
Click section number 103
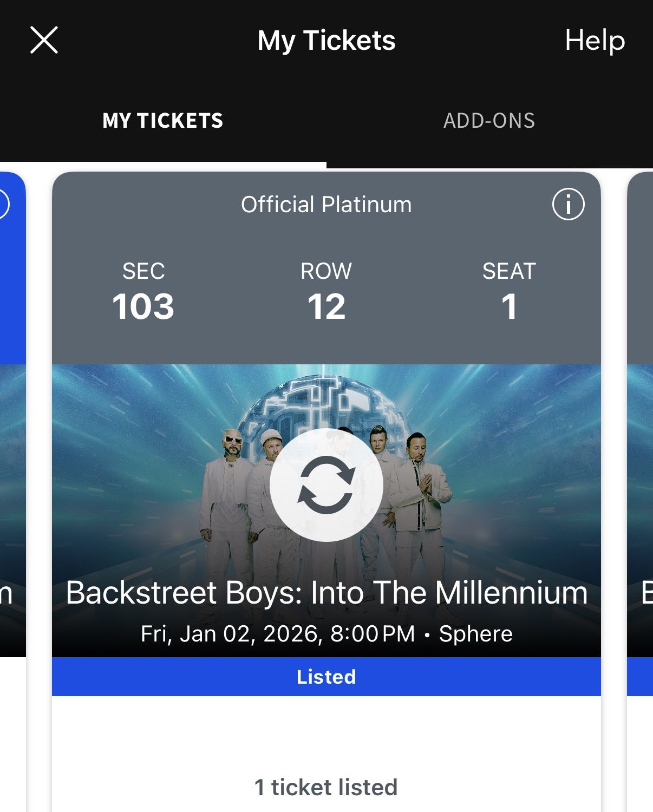tap(143, 306)
